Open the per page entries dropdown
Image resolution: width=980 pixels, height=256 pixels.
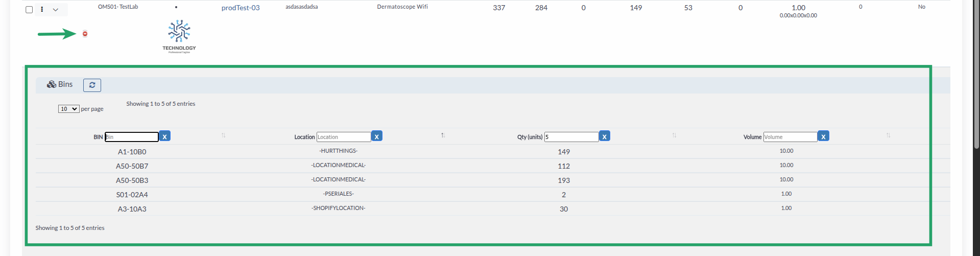point(68,109)
